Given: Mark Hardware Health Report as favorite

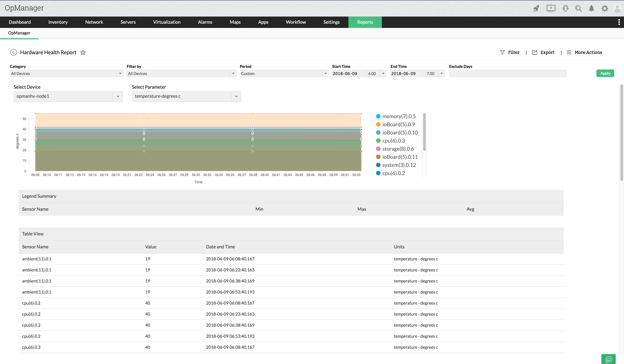Looking at the screenshot, I should click(x=83, y=52).
